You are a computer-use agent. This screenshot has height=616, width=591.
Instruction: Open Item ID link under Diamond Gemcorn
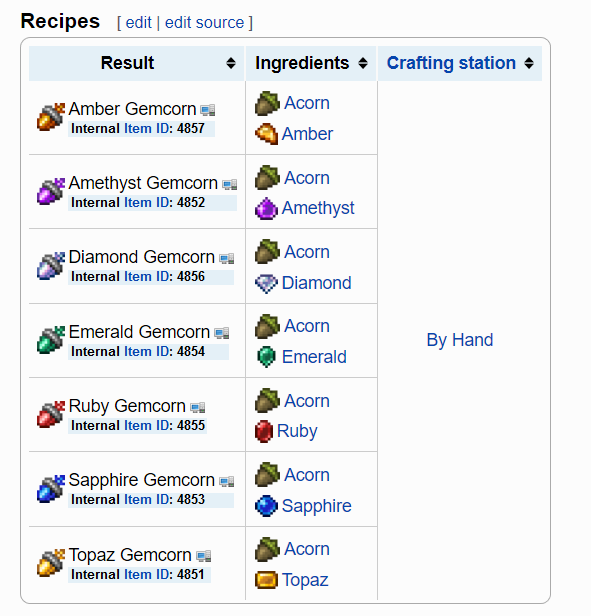tap(148, 277)
